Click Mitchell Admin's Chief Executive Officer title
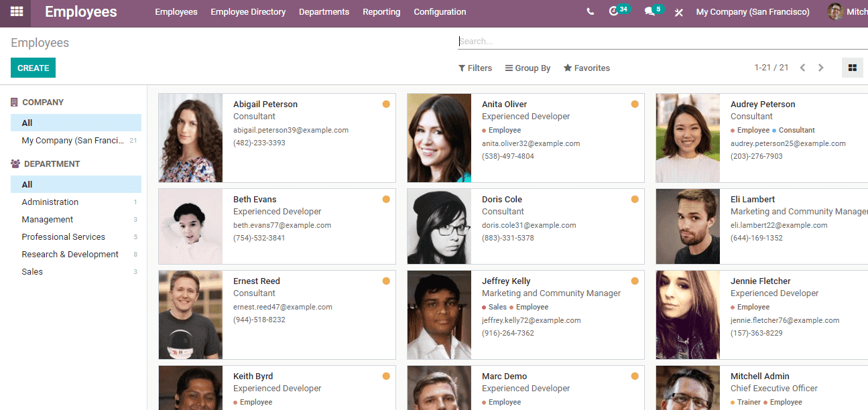Image resolution: width=868 pixels, height=410 pixels. pyautogui.click(x=774, y=388)
